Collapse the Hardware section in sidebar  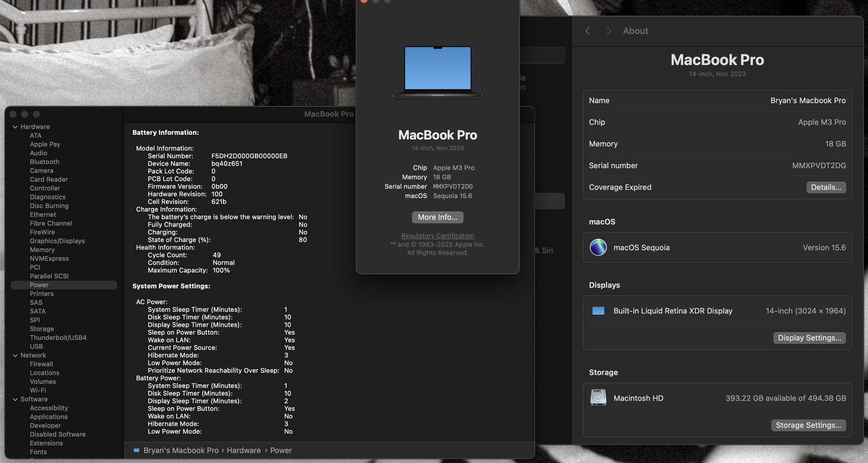(x=15, y=127)
